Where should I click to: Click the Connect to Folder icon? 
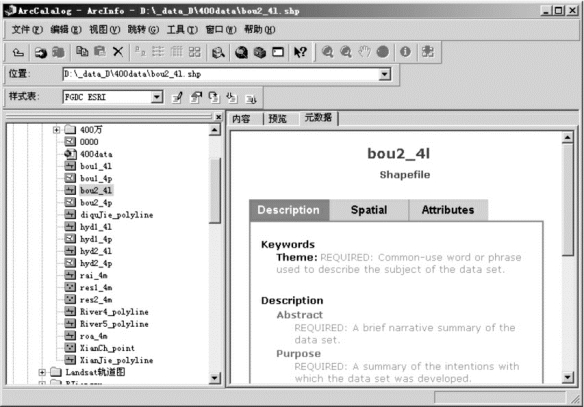[40, 52]
